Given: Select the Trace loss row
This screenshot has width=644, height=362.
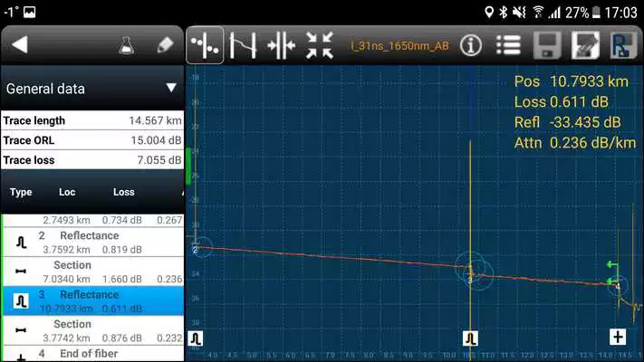Looking at the screenshot, I should [92, 160].
